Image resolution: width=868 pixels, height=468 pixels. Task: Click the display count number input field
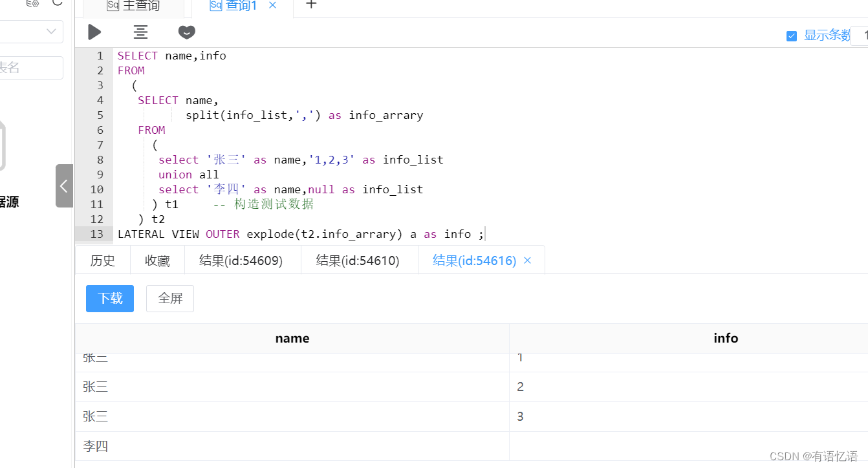coord(859,36)
